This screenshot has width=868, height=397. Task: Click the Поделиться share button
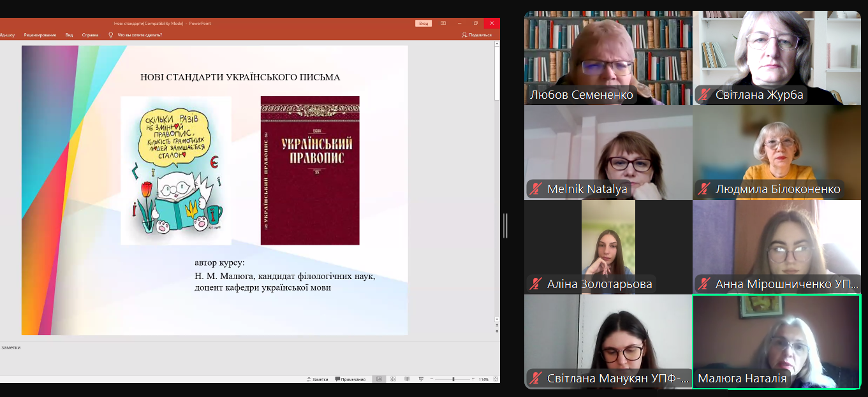pyautogui.click(x=476, y=35)
